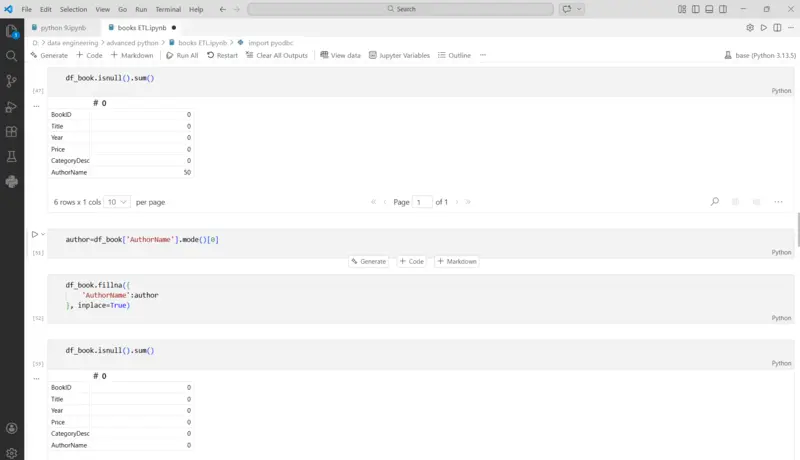Click the Run icon in editor tab bar

764,28
